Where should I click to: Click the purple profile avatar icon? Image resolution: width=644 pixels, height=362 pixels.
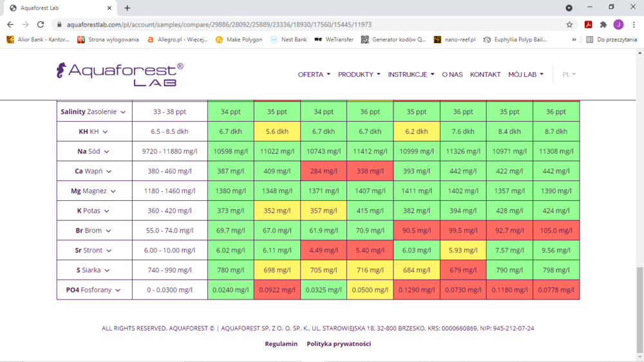[x=618, y=24]
